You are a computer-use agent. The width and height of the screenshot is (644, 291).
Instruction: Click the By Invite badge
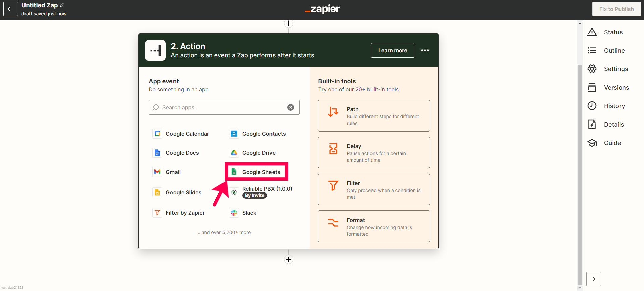(x=255, y=195)
